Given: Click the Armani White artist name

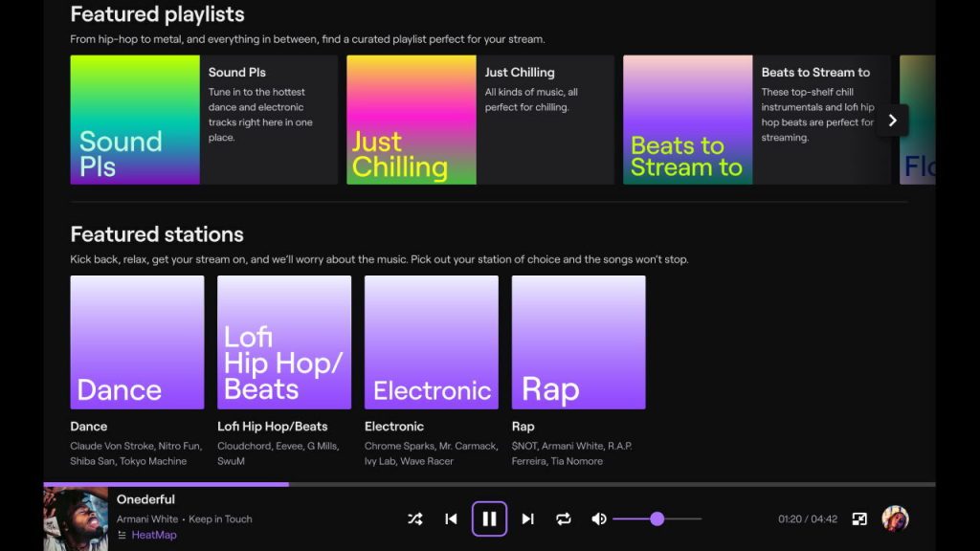Looking at the screenshot, I should [146, 518].
